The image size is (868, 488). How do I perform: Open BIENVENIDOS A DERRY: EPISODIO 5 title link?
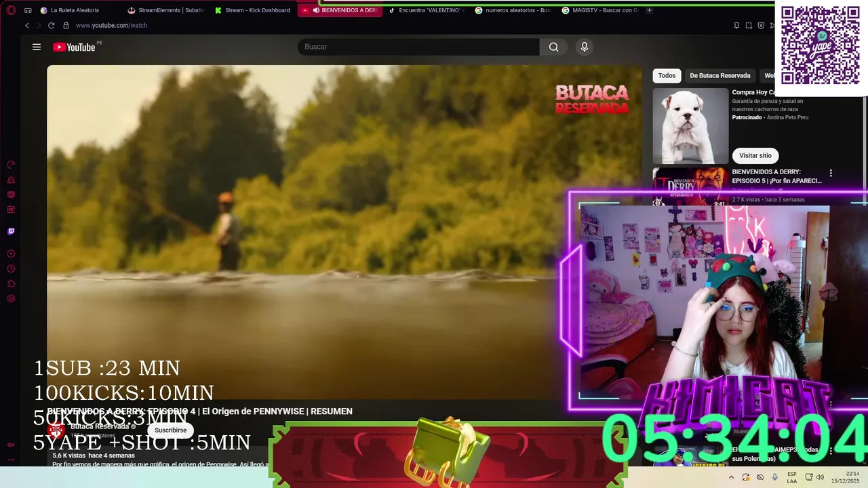pos(776,176)
